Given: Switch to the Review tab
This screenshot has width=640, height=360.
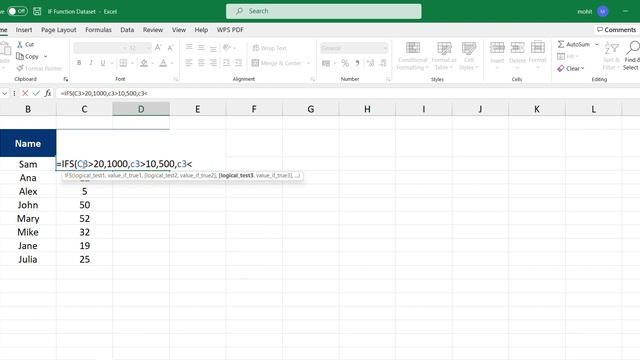Looking at the screenshot, I should [153, 30].
